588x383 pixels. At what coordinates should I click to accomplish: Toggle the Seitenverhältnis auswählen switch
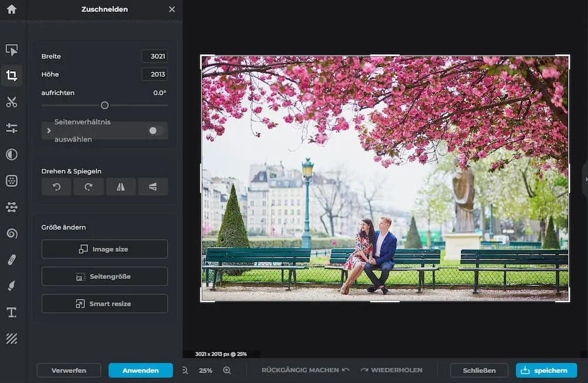(x=155, y=131)
